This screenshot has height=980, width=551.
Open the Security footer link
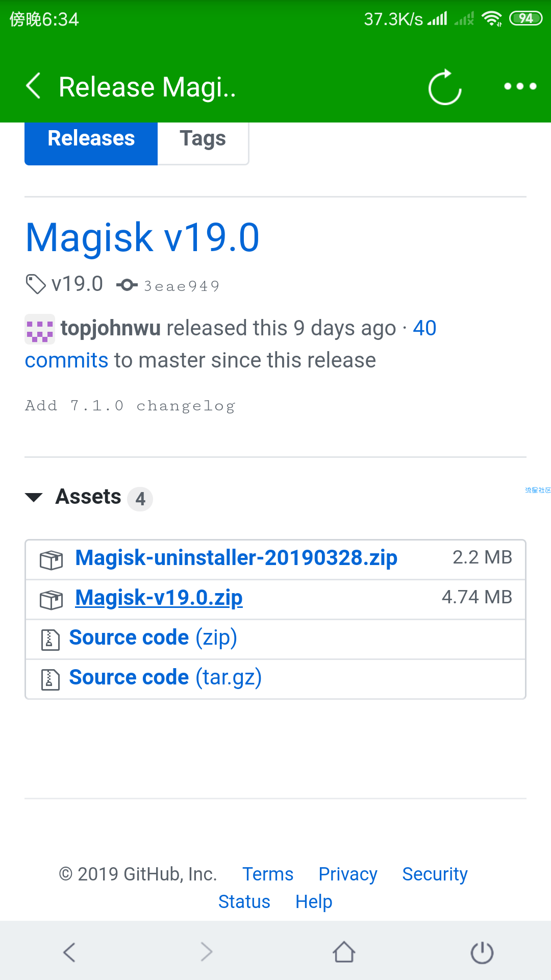pos(435,874)
